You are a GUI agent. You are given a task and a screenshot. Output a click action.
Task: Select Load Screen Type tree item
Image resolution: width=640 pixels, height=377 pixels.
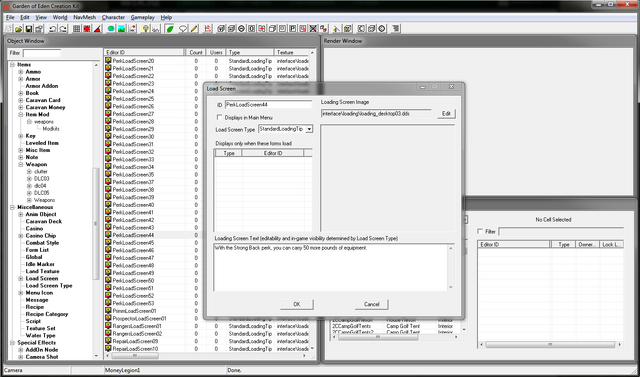click(49, 286)
